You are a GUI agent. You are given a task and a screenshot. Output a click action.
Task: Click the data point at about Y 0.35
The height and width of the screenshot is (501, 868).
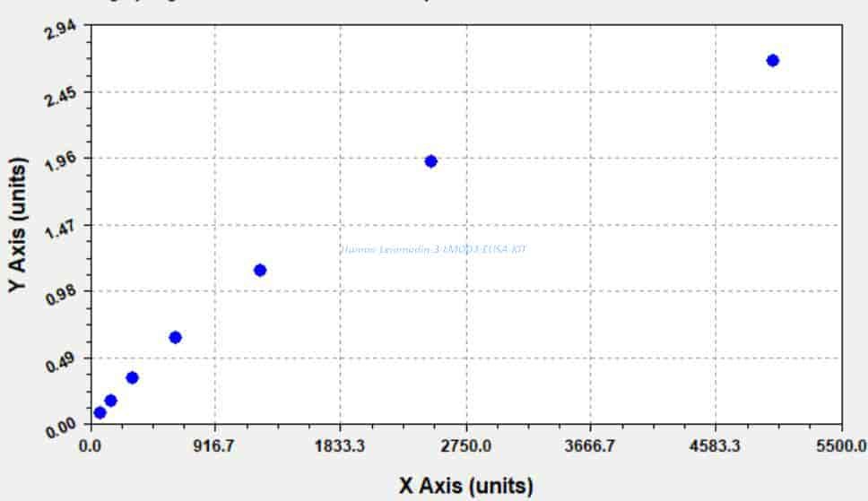click(132, 377)
